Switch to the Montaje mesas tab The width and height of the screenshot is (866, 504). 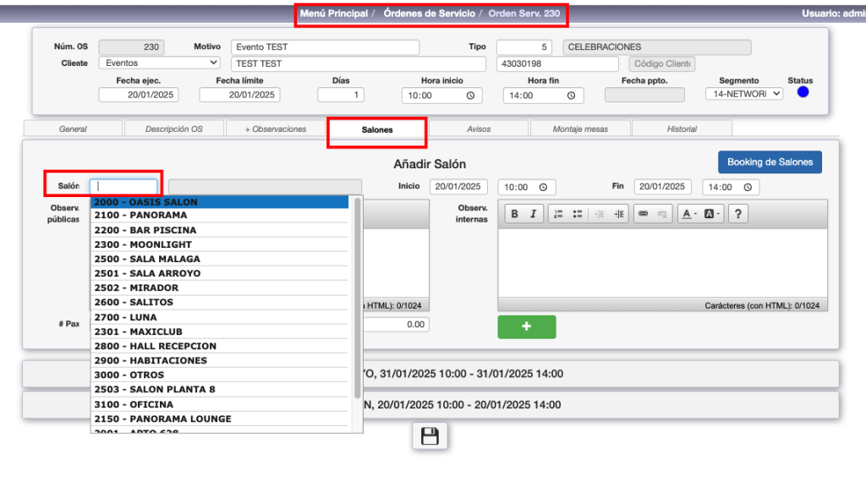[x=580, y=129]
